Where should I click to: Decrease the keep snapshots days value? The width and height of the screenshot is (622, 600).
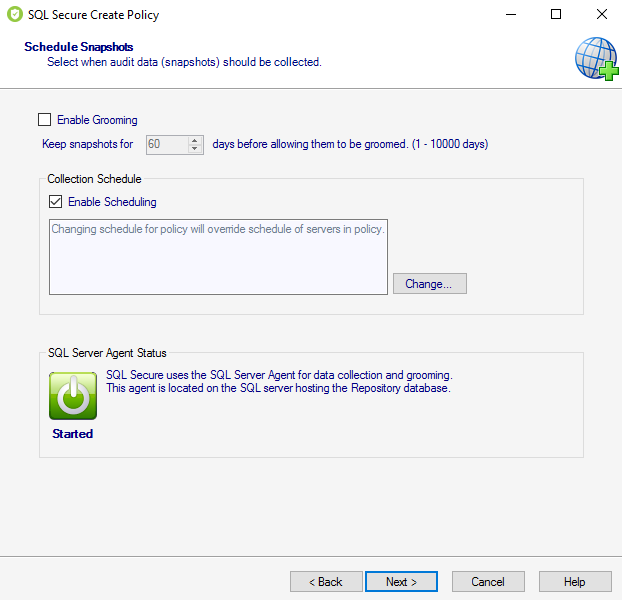194,148
